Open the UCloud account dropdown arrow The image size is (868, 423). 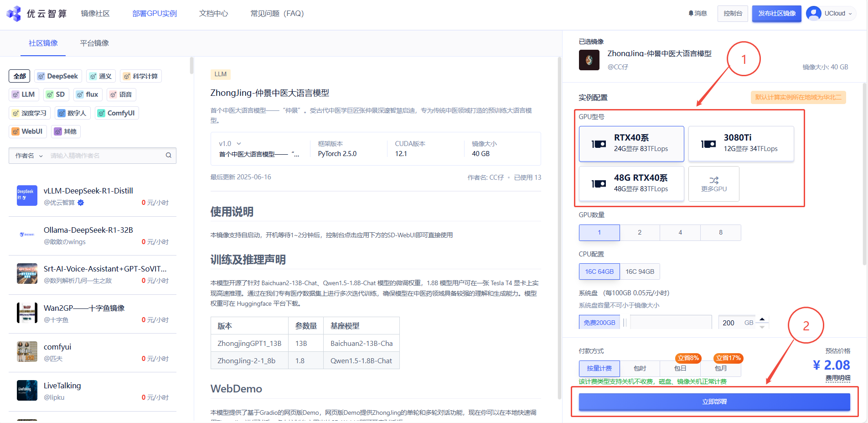tap(850, 14)
